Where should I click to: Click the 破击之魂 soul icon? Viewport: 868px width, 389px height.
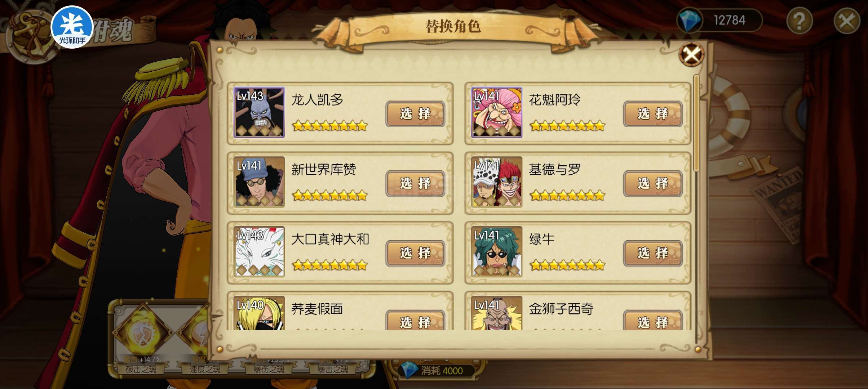pyautogui.click(x=141, y=333)
